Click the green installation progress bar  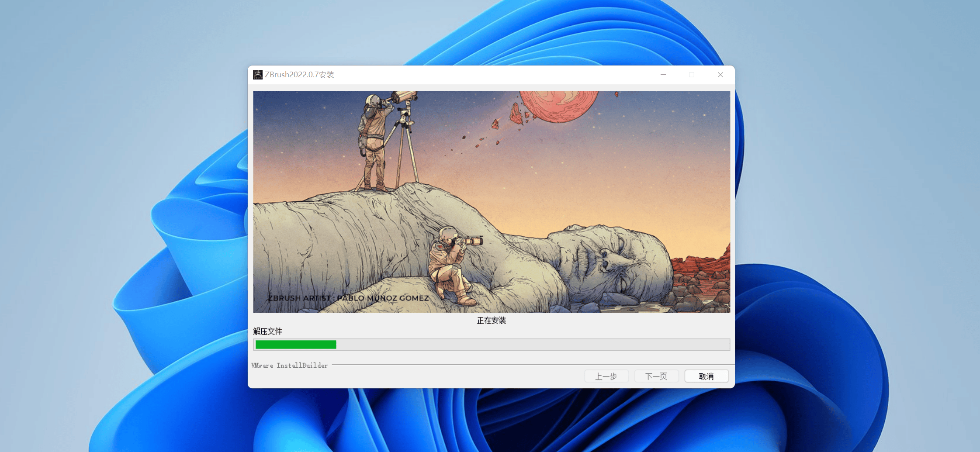[492, 345]
